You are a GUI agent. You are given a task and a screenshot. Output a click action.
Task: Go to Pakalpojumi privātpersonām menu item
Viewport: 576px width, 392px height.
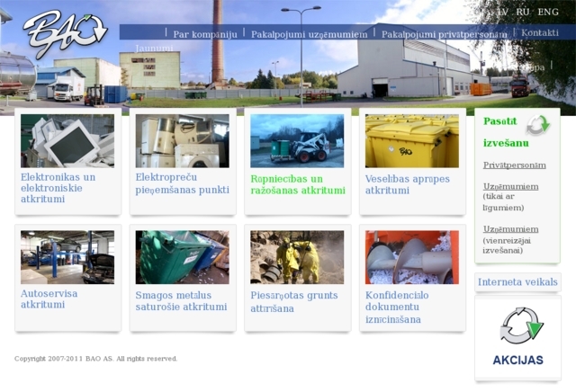444,33
